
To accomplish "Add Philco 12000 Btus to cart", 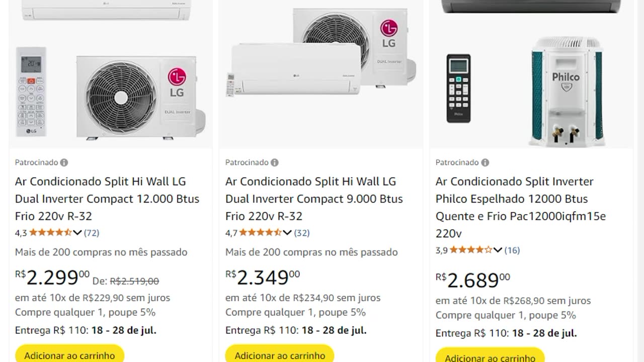I will [490, 357].
